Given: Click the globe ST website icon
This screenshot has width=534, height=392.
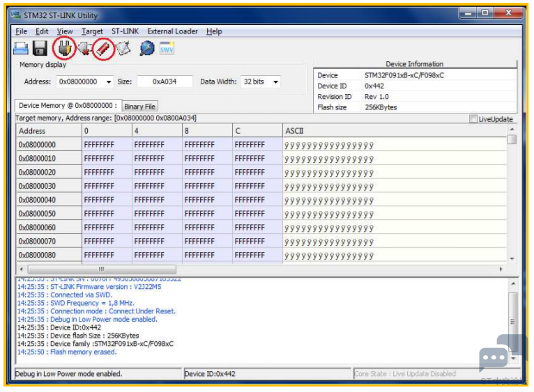Looking at the screenshot, I should pos(148,48).
